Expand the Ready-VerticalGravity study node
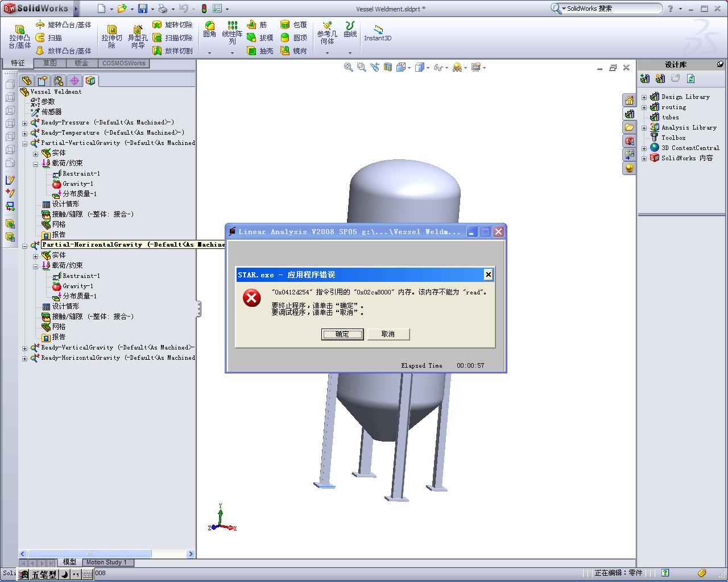Screen dimensions: 728x582 click(25, 348)
